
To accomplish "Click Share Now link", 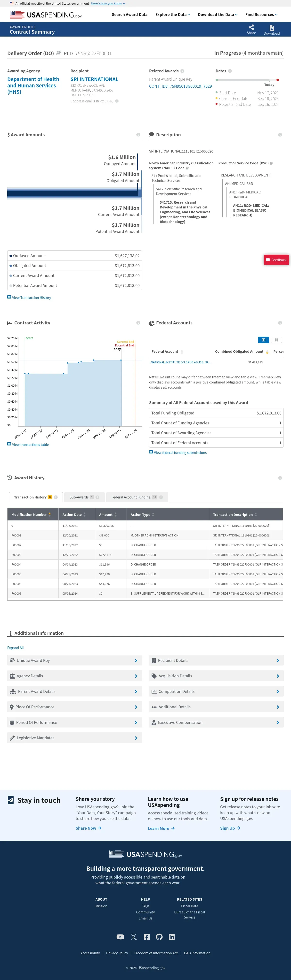I will click(88, 828).
